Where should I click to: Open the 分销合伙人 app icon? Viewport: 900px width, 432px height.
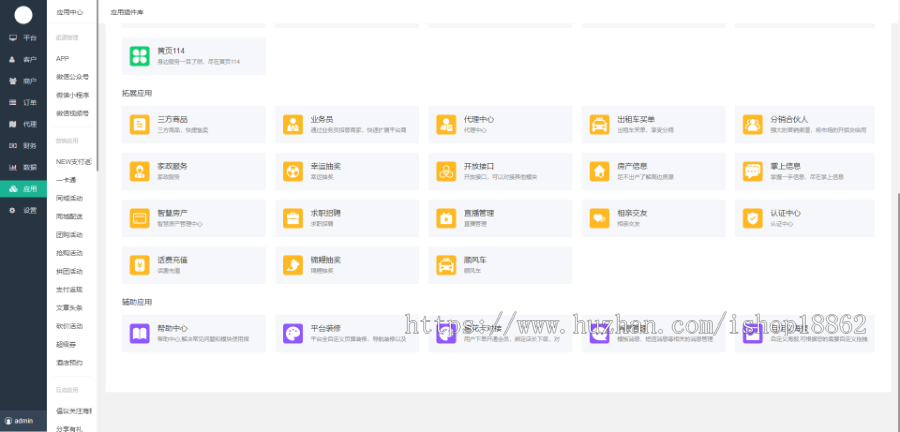coord(753,124)
